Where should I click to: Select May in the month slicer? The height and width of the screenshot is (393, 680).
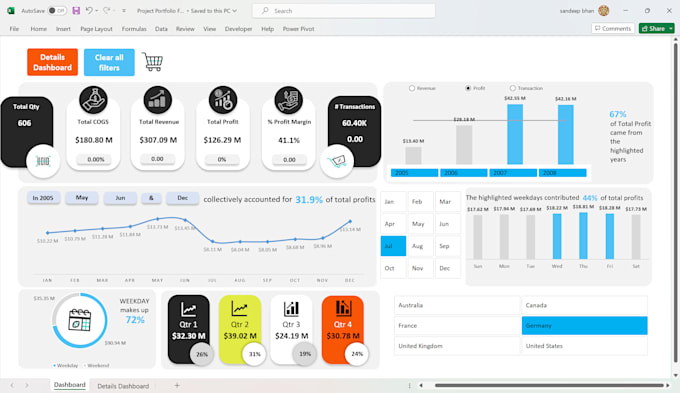pos(421,224)
